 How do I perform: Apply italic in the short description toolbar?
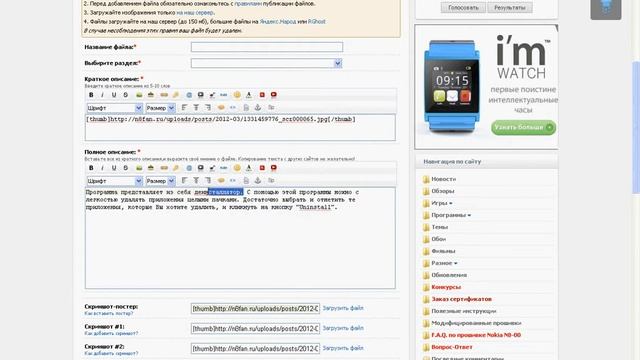point(102,95)
